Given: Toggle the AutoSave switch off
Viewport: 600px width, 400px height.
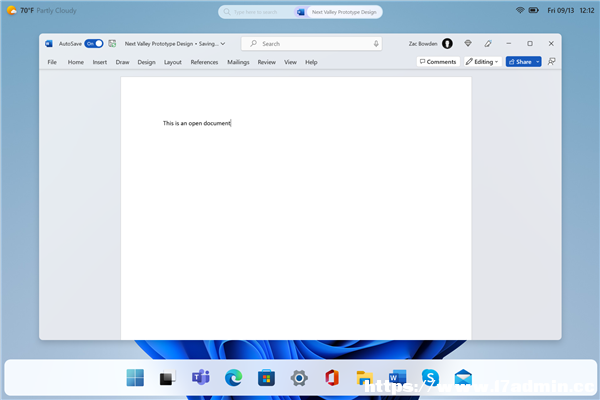Looking at the screenshot, I should [x=94, y=44].
